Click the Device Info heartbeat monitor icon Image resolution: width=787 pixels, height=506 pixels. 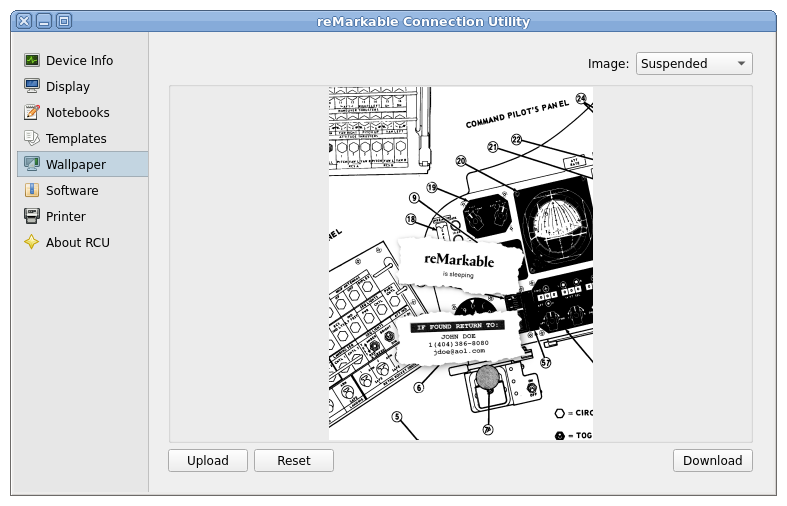pos(32,60)
